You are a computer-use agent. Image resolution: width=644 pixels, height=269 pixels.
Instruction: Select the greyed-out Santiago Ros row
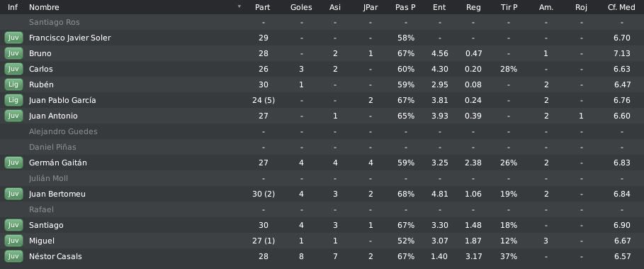pos(322,22)
